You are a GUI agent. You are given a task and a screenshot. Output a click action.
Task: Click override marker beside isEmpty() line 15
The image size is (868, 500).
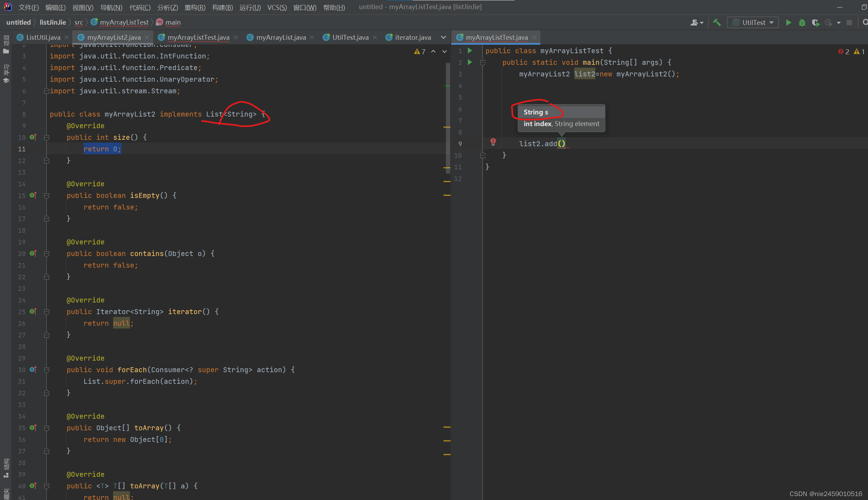click(33, 195)
